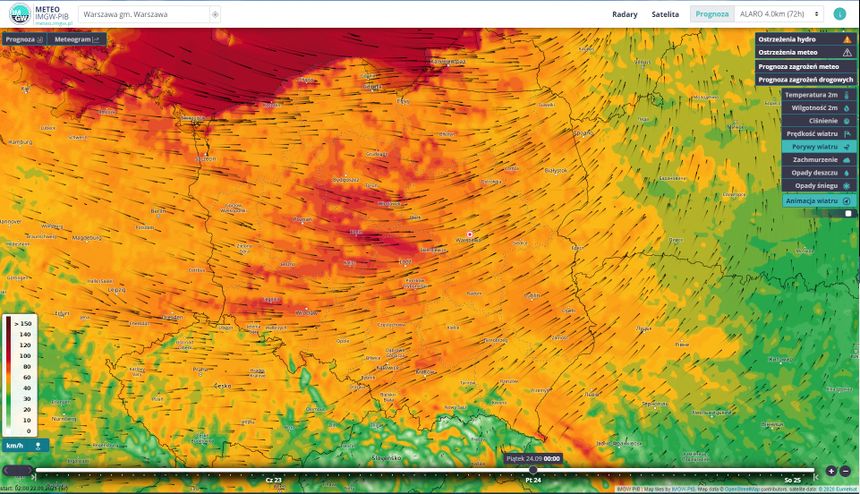Show the Zachmurzenie cloud cover layer
This screenshot has width=860, height=494.
(x=818, y=160)
